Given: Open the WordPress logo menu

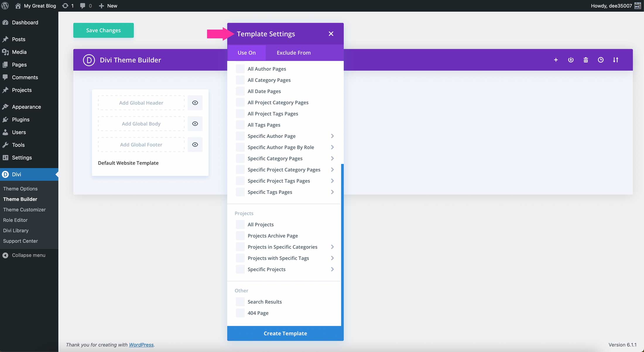Looking at the screenshot, I should (x=5, y=6).
